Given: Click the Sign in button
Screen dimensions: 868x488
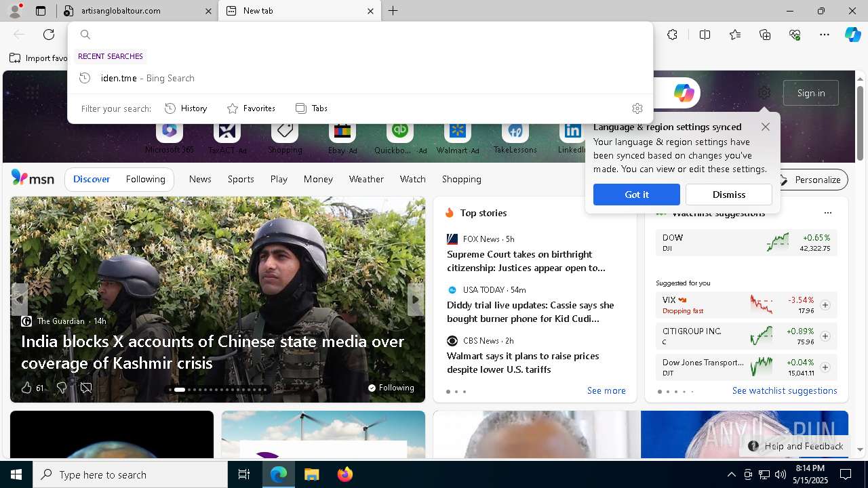Looking at the screenshot, I should click(x=811, y=93).
